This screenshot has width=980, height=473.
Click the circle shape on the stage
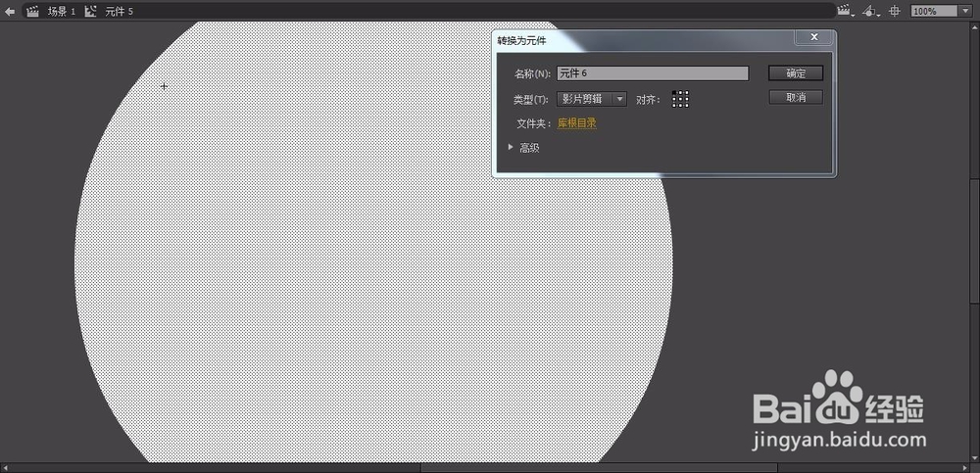[x=373, y=262]
